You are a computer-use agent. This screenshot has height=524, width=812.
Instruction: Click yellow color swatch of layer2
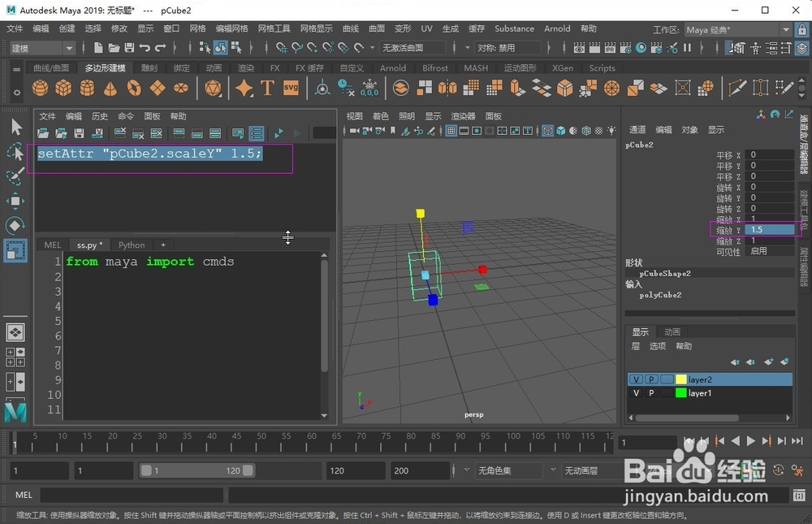(x=681, y=379)
